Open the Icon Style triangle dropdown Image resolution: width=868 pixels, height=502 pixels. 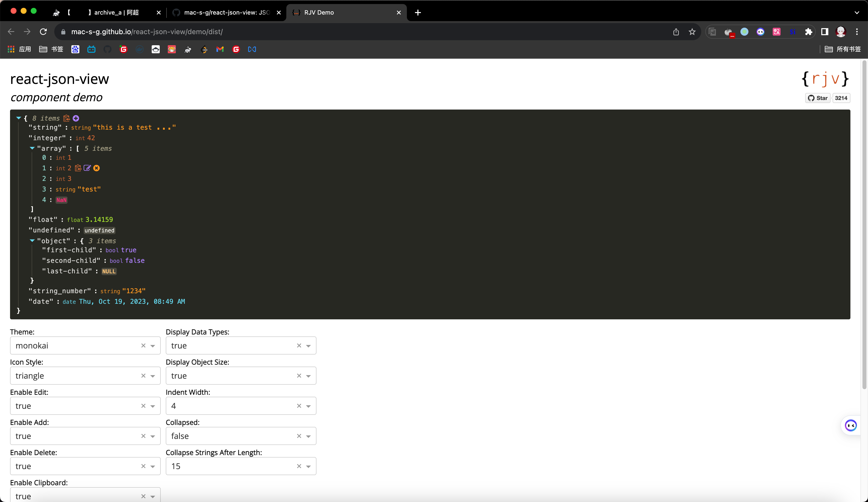[153, 376]
